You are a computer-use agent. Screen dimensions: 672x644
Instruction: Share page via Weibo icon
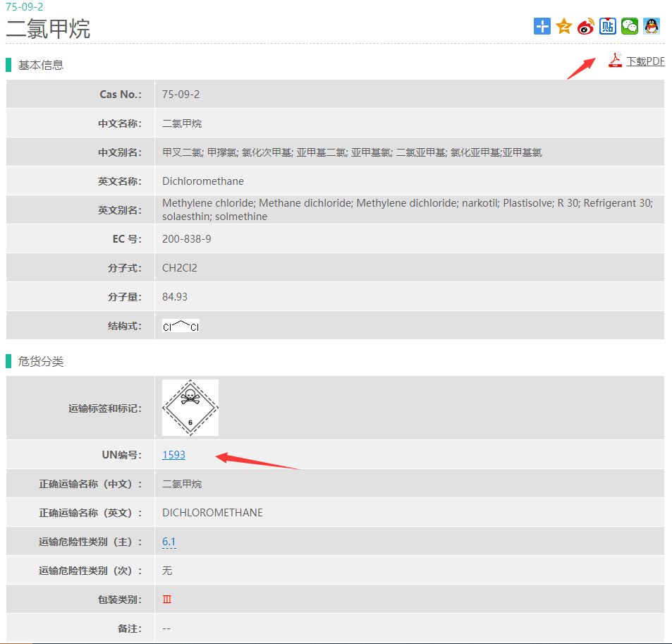coord(586,26)
